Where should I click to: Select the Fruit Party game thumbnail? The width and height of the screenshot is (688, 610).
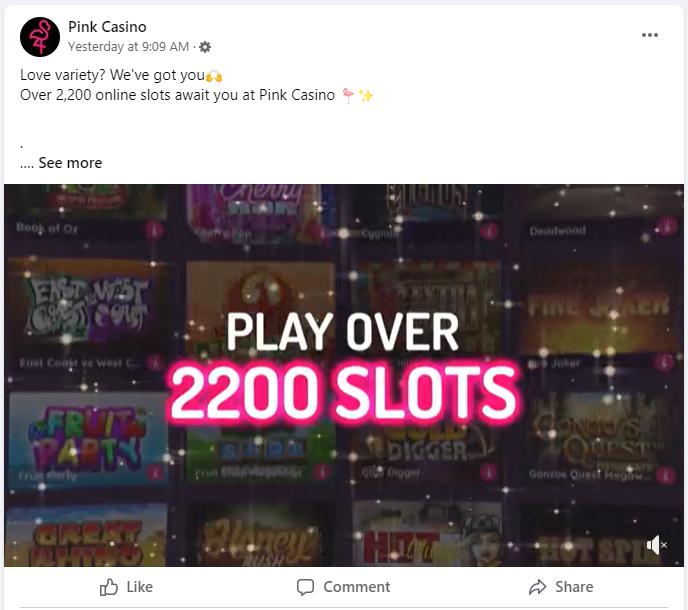point(88,439)
